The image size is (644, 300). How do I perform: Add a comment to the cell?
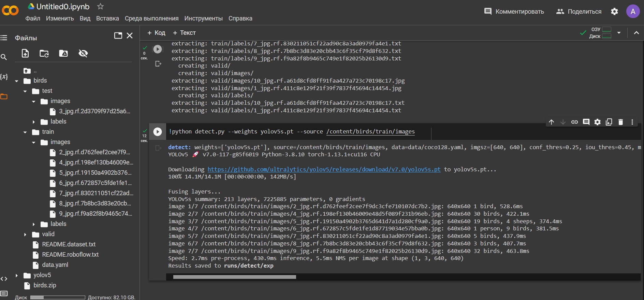[x=586, y=122]
